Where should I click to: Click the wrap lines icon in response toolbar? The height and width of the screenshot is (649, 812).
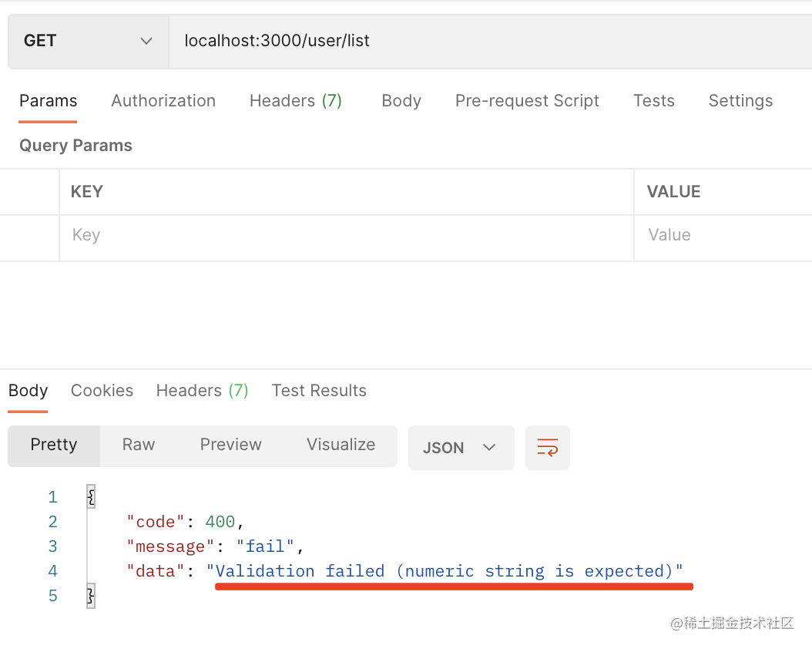[x=547, y=448]
